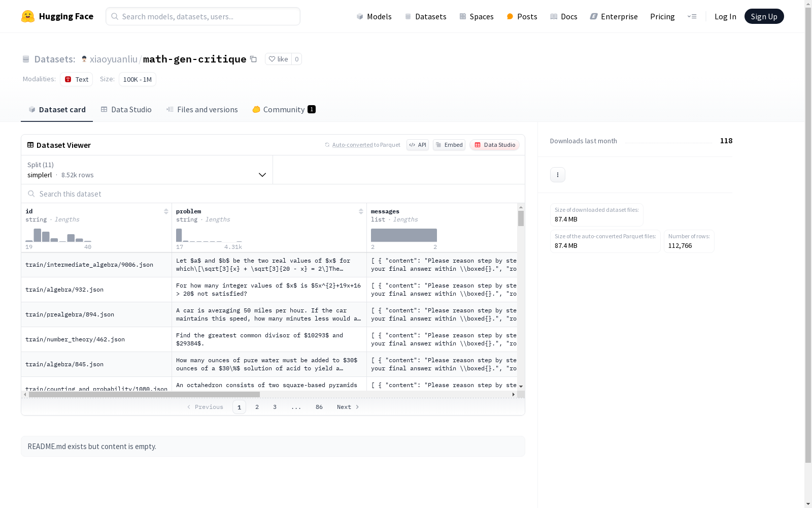812x508 pixels.
Task: Open Docs in the navbar
Action: pos(563,16)
